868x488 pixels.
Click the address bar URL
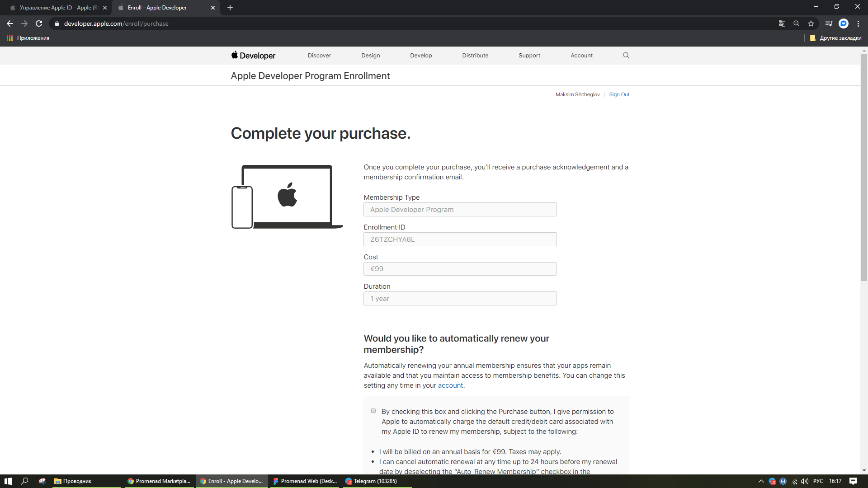(116, 23)
